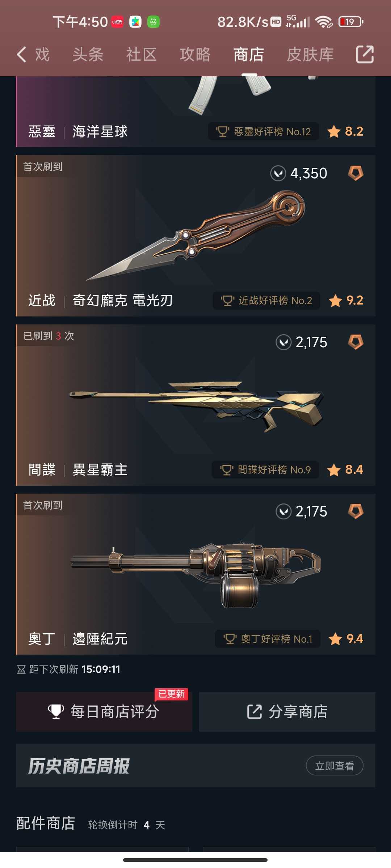Tap the trophy badge 奧丁好评榜 No.1
Image resolution: width=391 pixels, height=868 pixels.
click(x=268, y=639)
